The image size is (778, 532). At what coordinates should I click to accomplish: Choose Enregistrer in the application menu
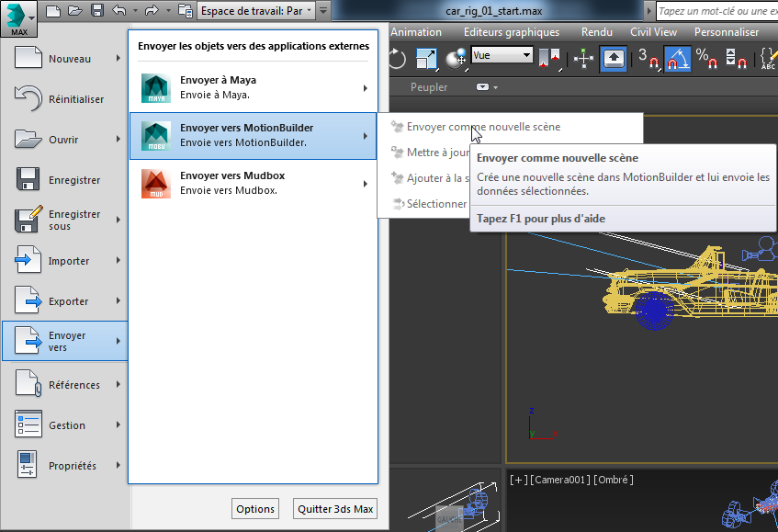[64, 180]
